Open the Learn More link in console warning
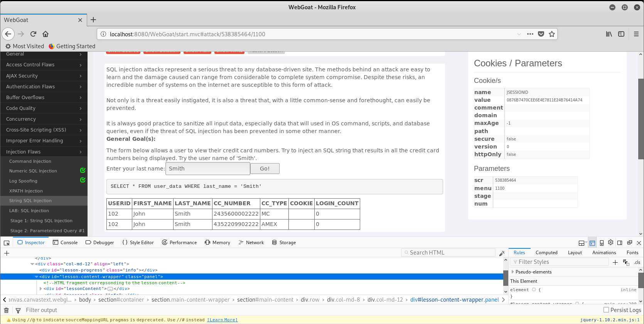 pos(223,320)
